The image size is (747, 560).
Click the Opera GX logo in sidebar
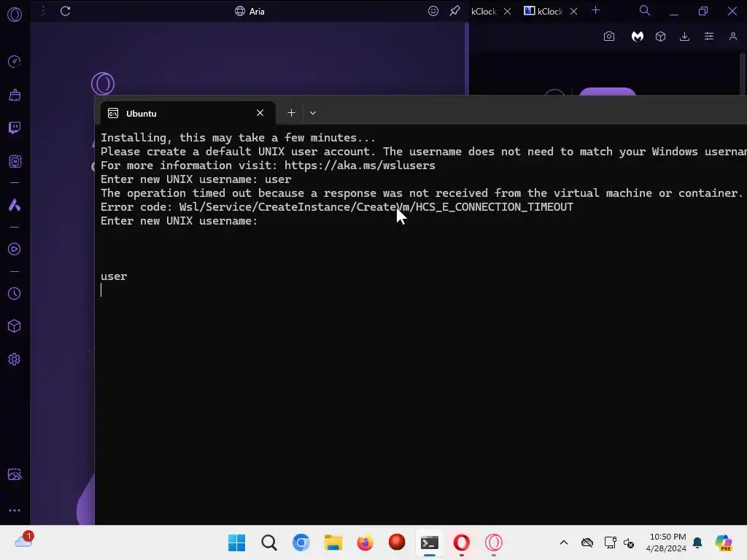click(x=15, y=15)
